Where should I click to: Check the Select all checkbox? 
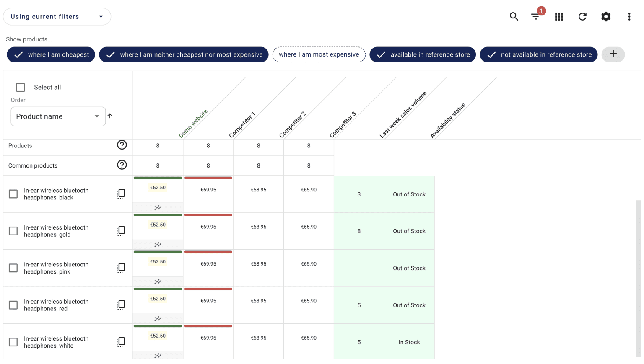click(21, 87)
